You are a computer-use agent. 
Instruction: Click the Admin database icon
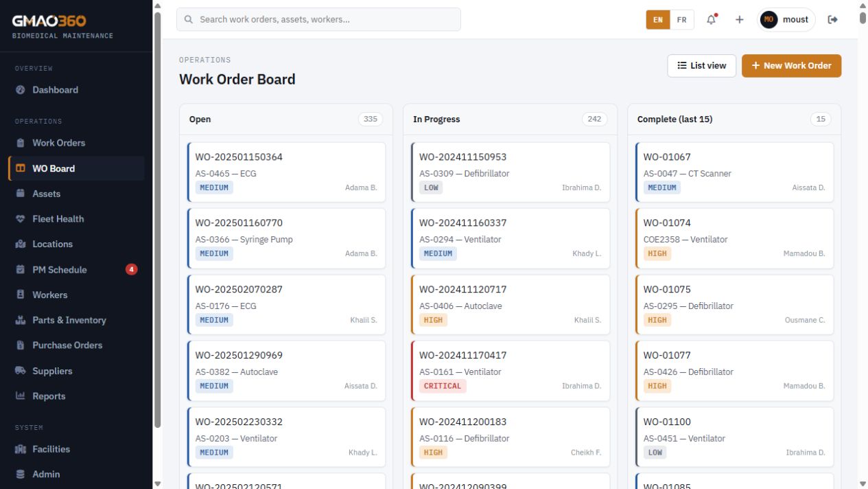pyautogui.click(x=20, y=474)
